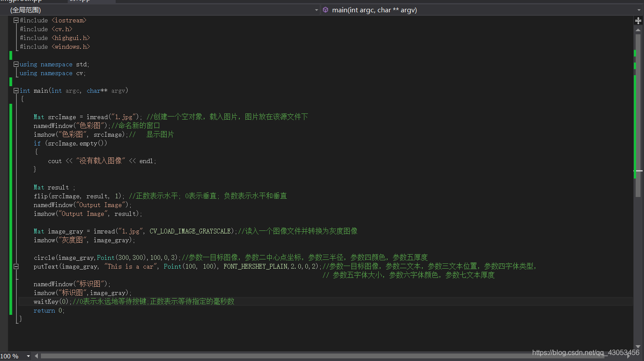Click the purple cube icon beside main function dropdown
This screenshot has width=644, height=361.
point(326,10)
